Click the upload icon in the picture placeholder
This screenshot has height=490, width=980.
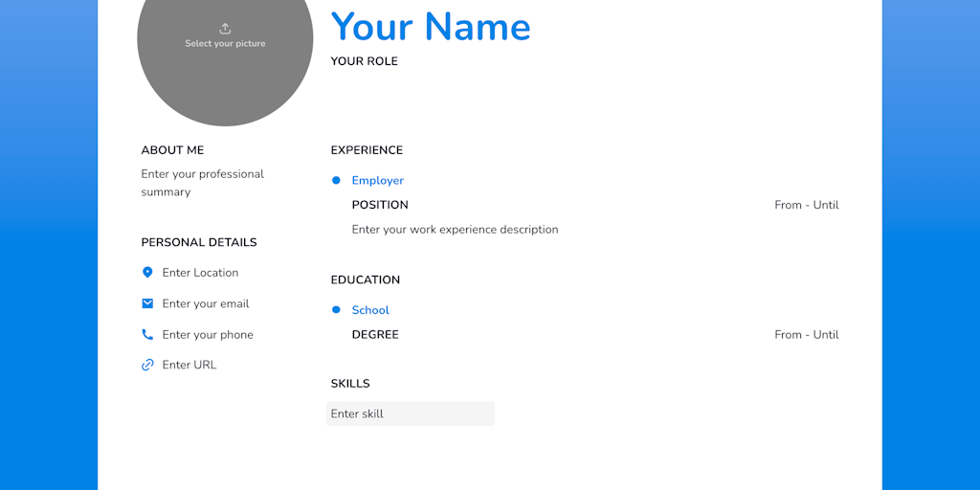tap(225, 29)
